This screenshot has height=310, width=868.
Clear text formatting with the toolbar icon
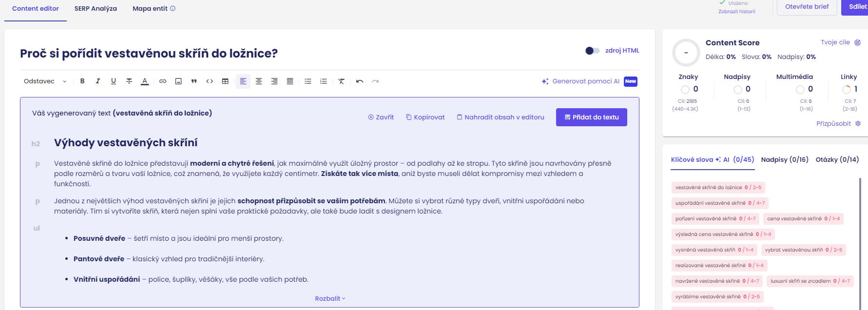(x=341, y=81)
